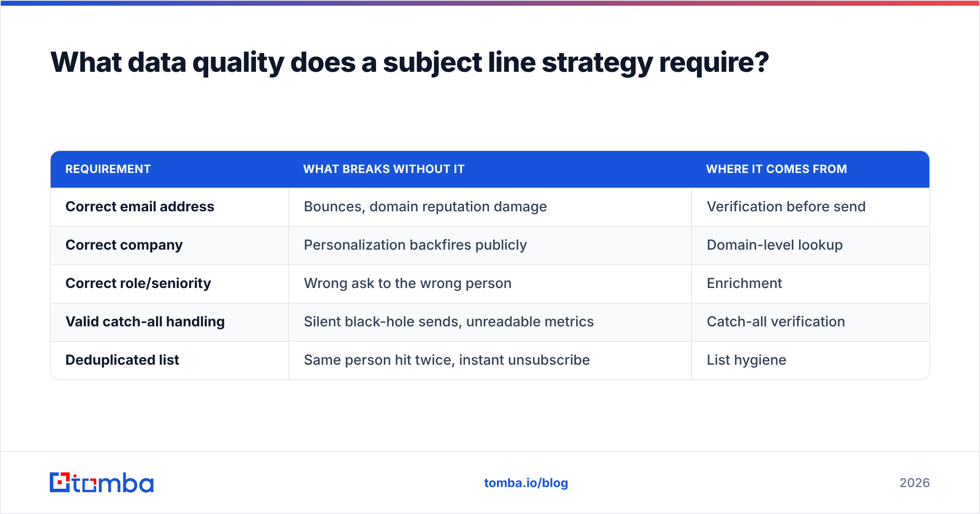This screenshot has width=980, height=514.
Task: Click the 'Deduplicated list' cell
Action: (169, 360)
